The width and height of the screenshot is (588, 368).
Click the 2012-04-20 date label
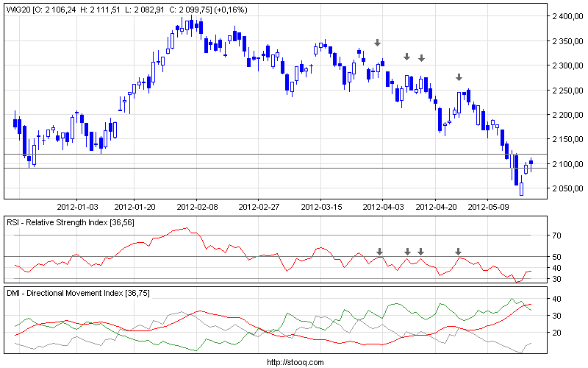436,207
